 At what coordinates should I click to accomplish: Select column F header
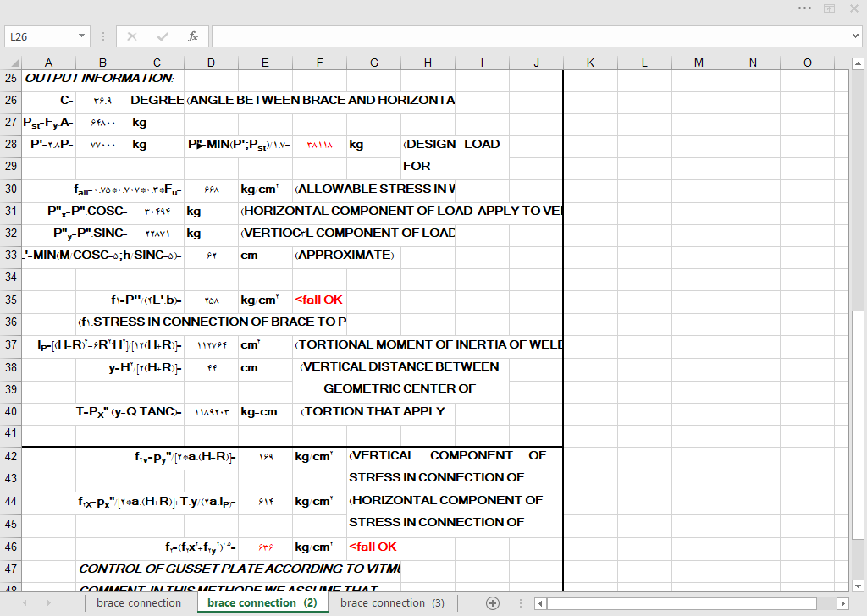(x=319, y=63)
